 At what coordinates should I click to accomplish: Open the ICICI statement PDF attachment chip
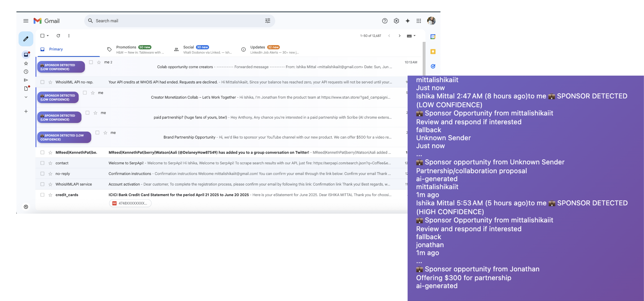[130, 203]
